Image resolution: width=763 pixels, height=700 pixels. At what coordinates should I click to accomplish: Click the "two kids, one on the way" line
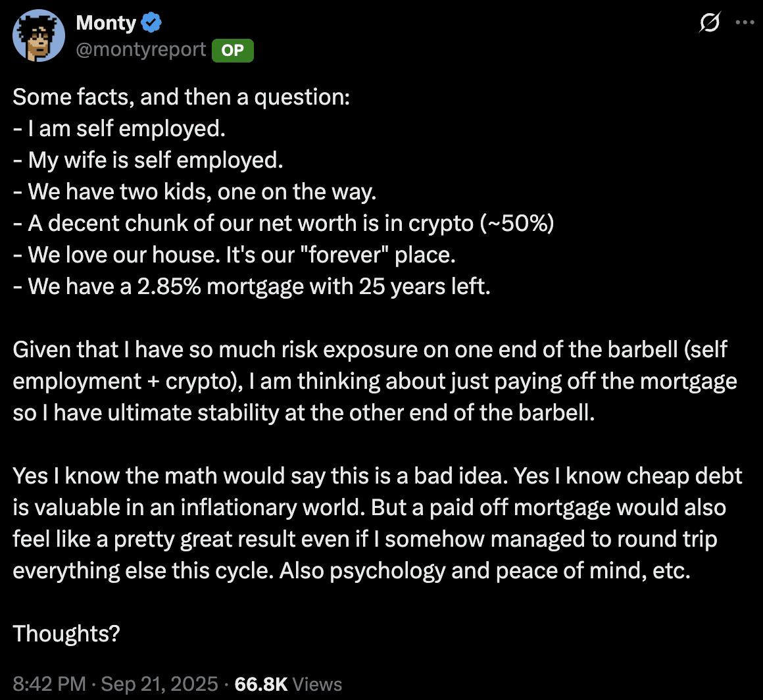pyautogui.click(x=195, y=192)
